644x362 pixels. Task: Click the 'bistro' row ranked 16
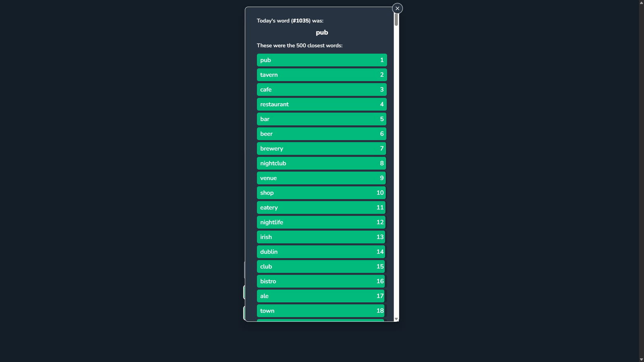322,281
